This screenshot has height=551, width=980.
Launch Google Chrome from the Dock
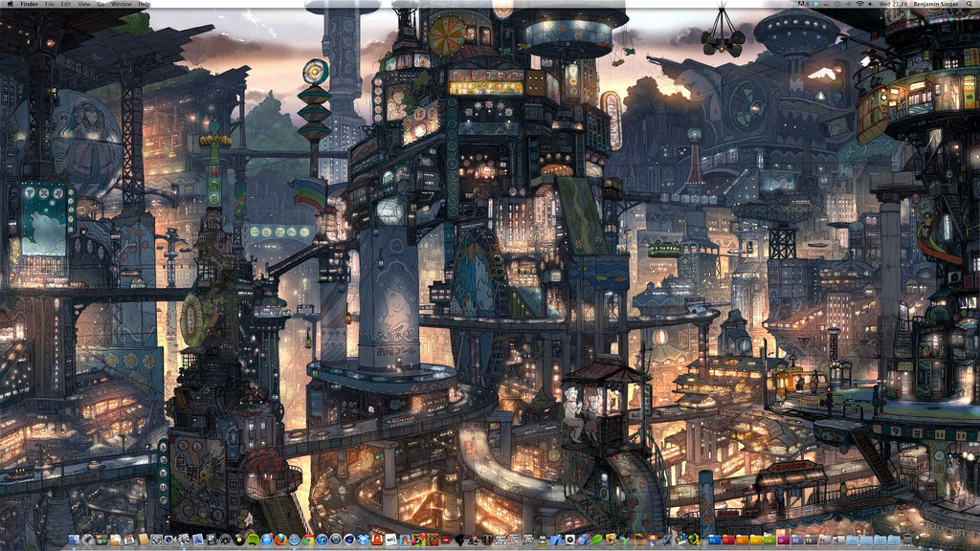[308, 540]
